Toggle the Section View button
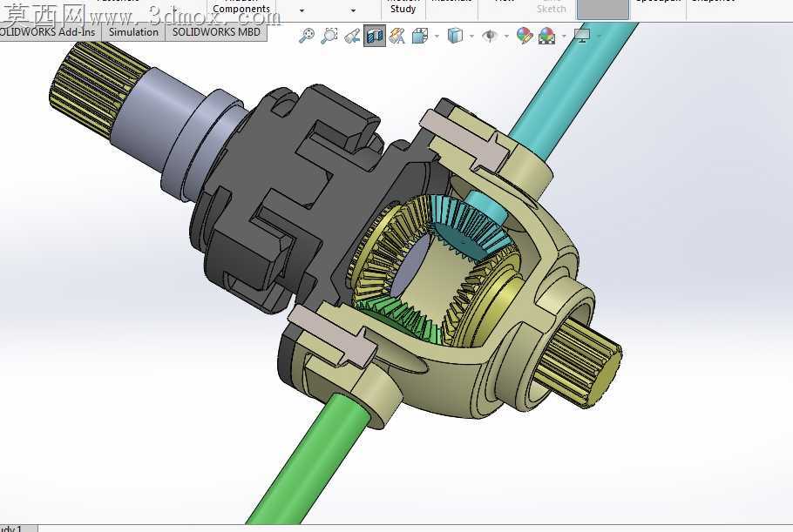The height and width of the screenshot is (532, 793). [374, 36]
